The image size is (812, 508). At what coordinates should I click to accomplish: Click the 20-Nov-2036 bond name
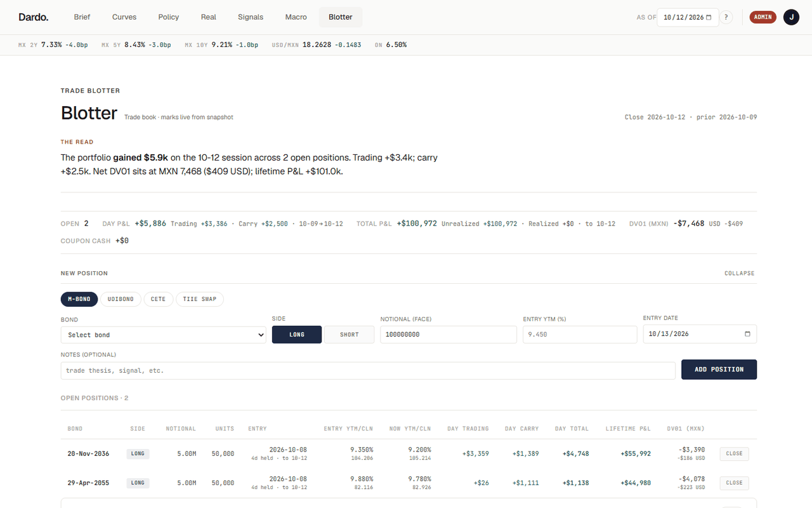(88, 454)
